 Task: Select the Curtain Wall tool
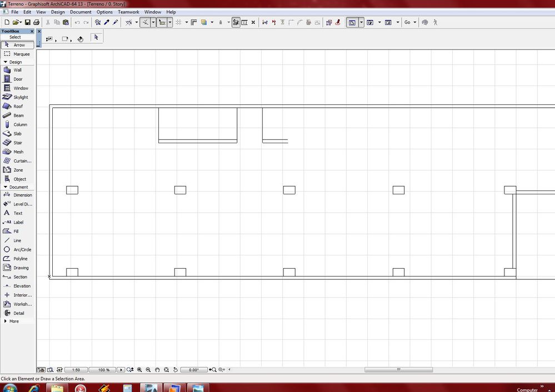[17, 161]
